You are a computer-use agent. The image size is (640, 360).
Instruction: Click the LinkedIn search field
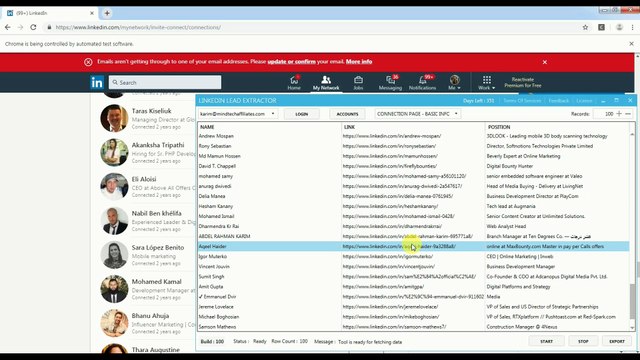(x=165, y=82)
